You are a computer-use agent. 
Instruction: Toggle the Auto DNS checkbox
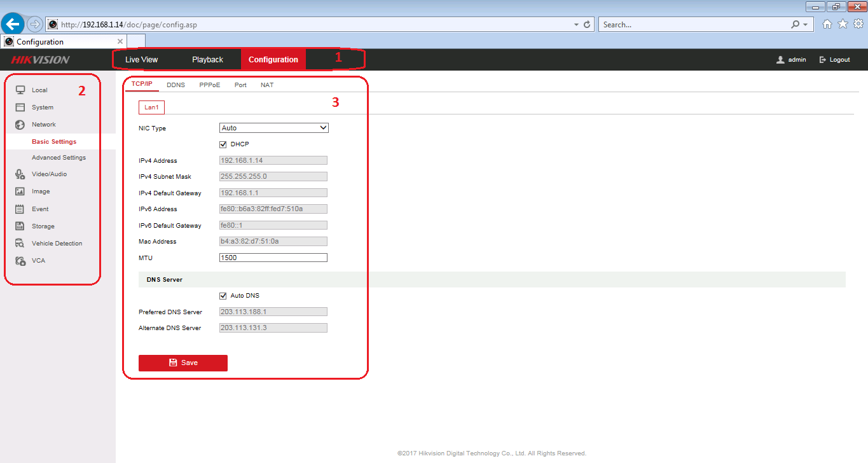(223, 296)
